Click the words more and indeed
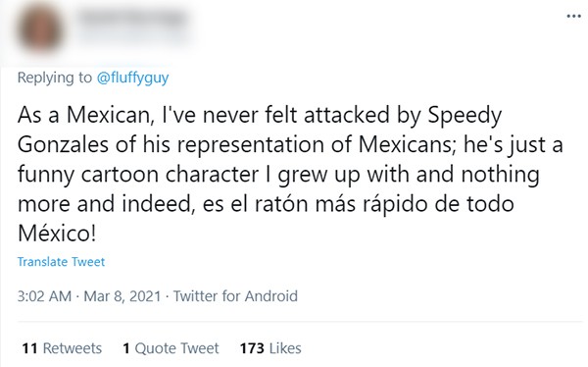Image resolution: width=588 pixels, height=367 pixels. pyautogui.click(x=104, y=204)
